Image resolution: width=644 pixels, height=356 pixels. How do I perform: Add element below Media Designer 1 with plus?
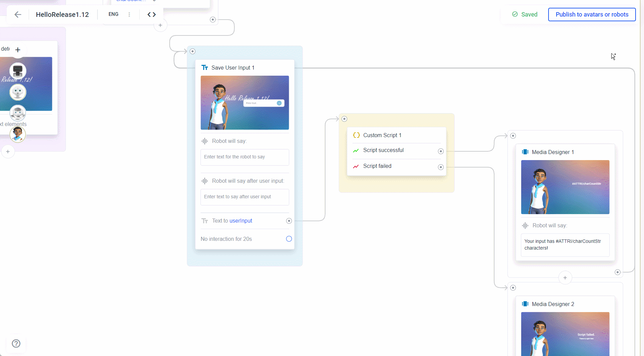click(565, 278)
